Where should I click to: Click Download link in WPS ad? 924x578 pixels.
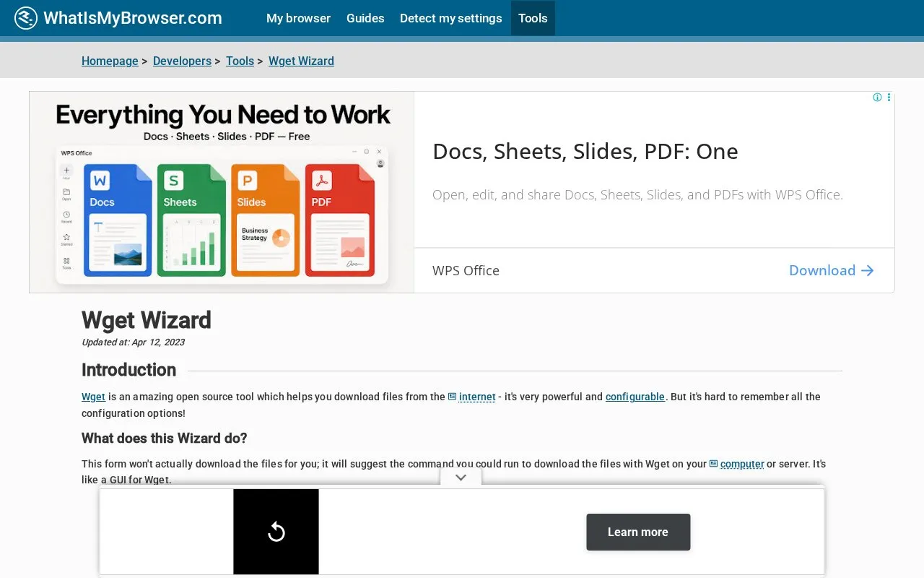point(822,270)
